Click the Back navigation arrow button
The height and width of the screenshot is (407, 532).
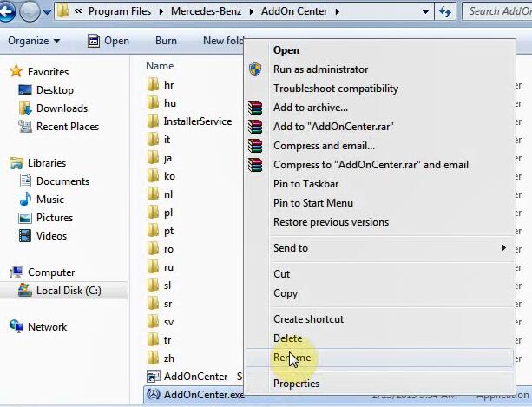point(7,11)
